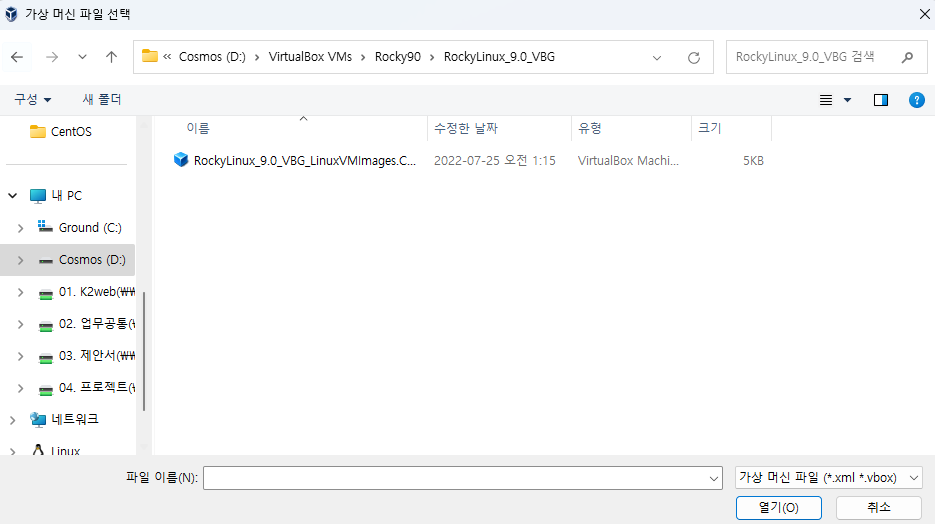Click the 취소 button
The width and height of the screenshot is (935, 524).
tap(879, 508)
